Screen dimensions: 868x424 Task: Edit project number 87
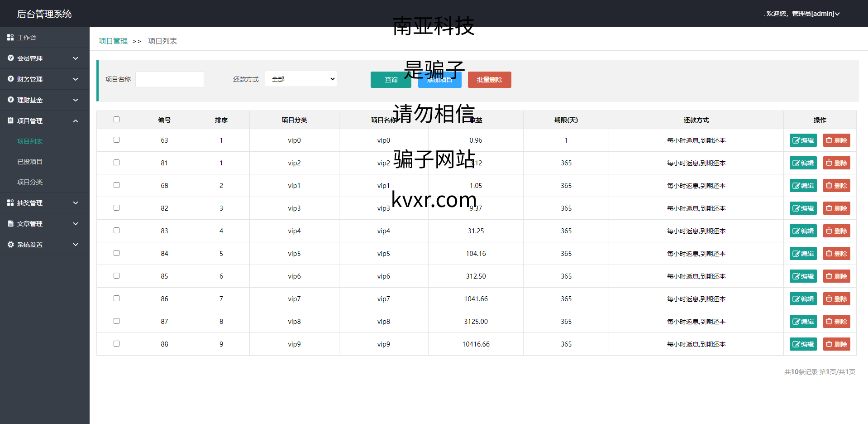pyautogui.click(x=803, y=322)
